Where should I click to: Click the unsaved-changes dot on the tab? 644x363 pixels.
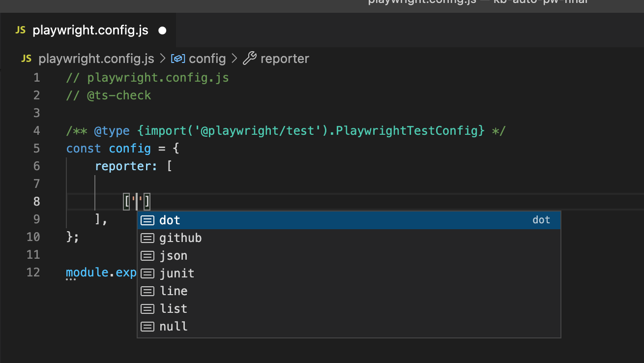162,30
